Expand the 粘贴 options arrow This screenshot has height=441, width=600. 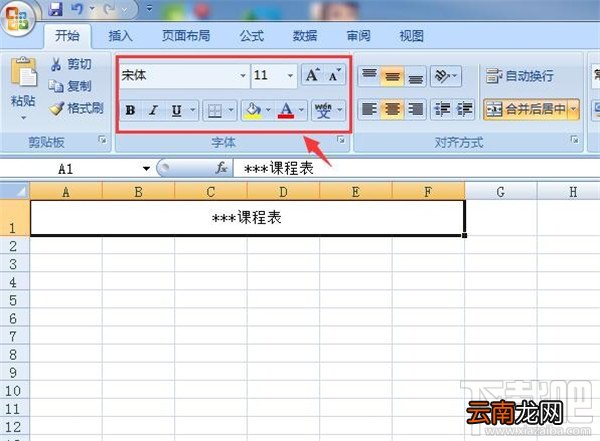click(x=23, y=118)
